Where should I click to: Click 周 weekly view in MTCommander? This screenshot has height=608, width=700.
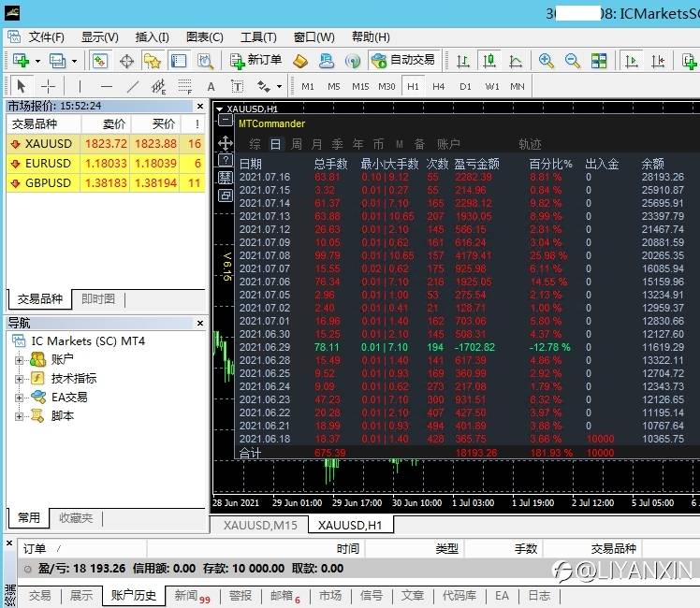coord(296,144)
